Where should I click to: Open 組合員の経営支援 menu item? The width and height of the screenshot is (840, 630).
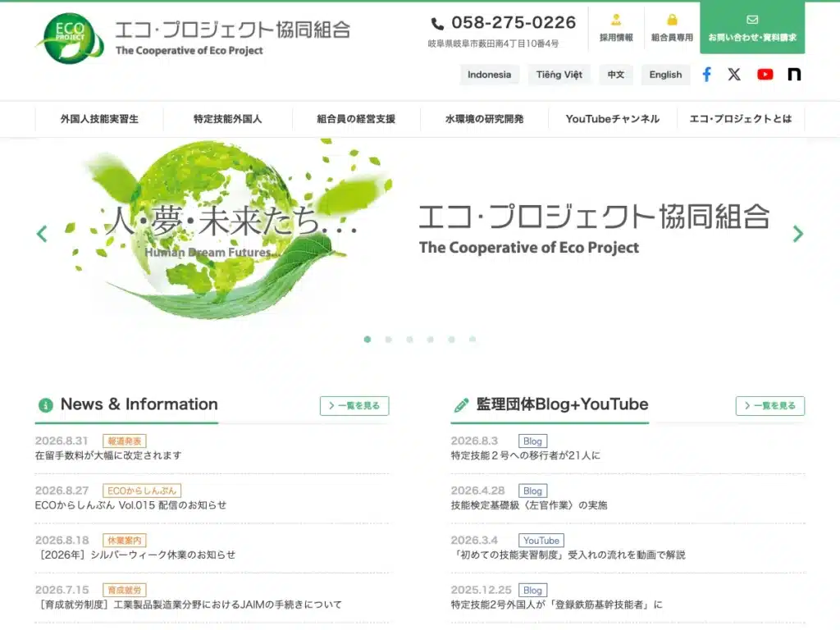(x=356, y=119)
